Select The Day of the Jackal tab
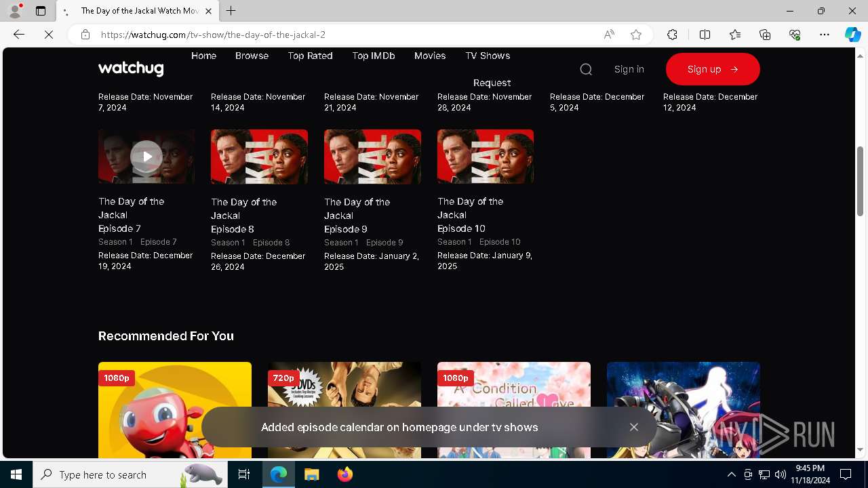The image size is (868, 488). pos(138,11)
